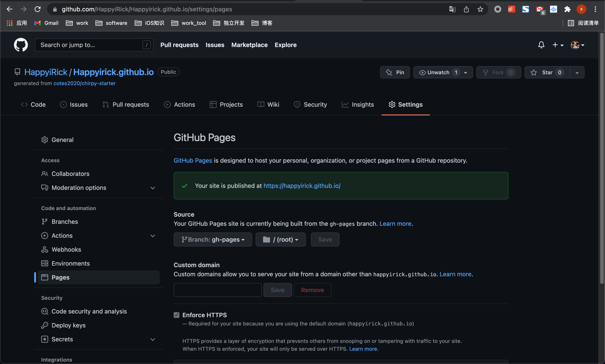Image resolution: width=605 pixels, height=364 pixels.
Task: Click the Google Translate icon in address bar
Action: coord(452,9)
